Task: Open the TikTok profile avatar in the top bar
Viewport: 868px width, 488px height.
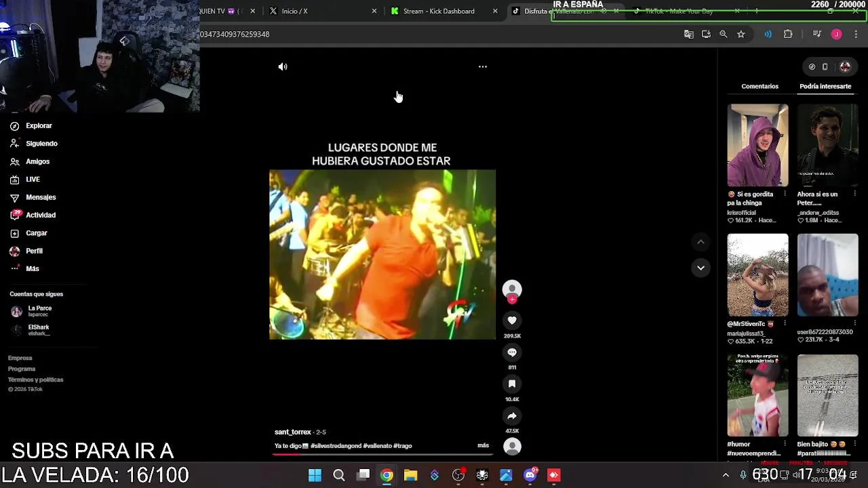Action: click(x=845, y=66)
